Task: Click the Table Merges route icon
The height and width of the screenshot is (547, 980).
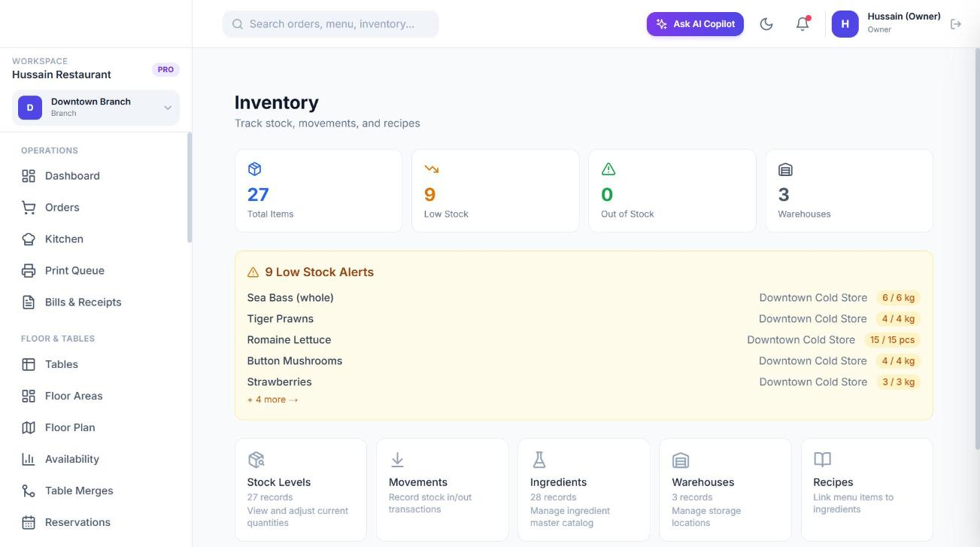Action: coord(29,491)
